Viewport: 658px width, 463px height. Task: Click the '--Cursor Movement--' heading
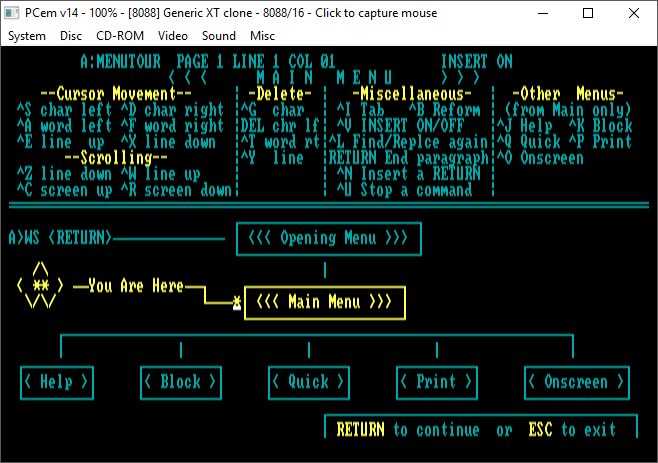116,94
